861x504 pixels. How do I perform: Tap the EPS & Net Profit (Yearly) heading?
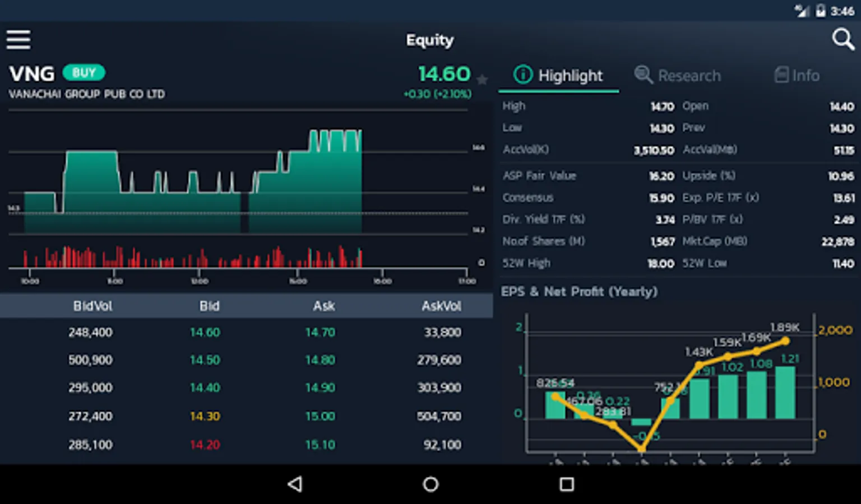pyautogui.click(x=579, y=292)
